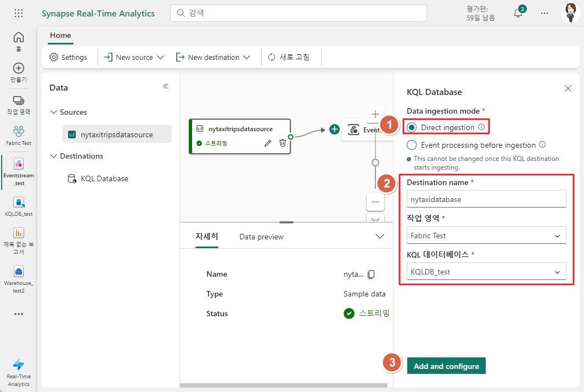Delete nytaxitripsdatasource with trash icon
Viewport: 584px width, 392px height.
283,143
